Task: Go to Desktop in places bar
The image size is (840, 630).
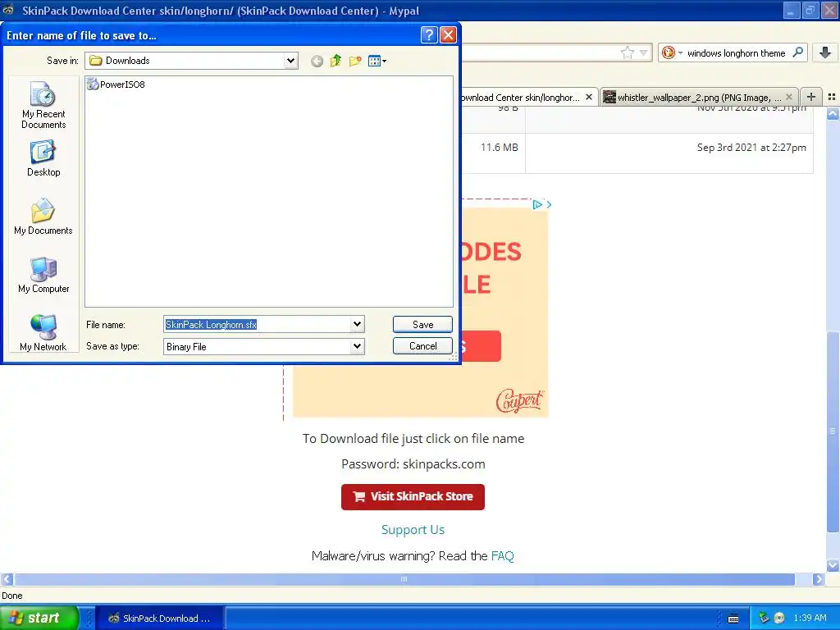Action: pos(43,158)
